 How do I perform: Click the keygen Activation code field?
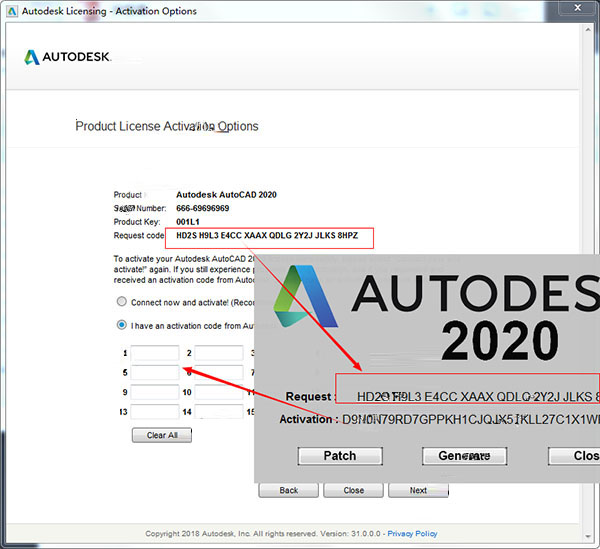pos(471,420)
